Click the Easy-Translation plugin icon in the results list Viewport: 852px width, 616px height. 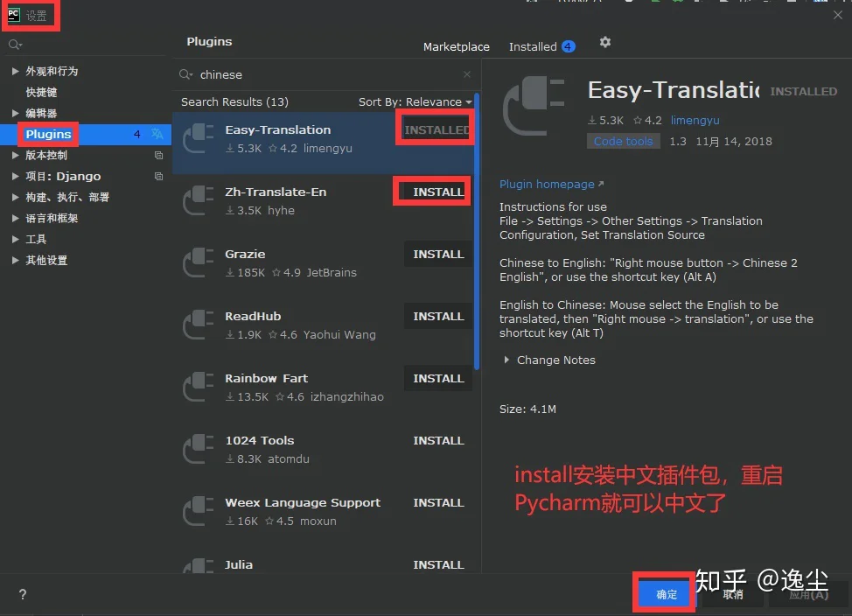click(x=199, y=138)
